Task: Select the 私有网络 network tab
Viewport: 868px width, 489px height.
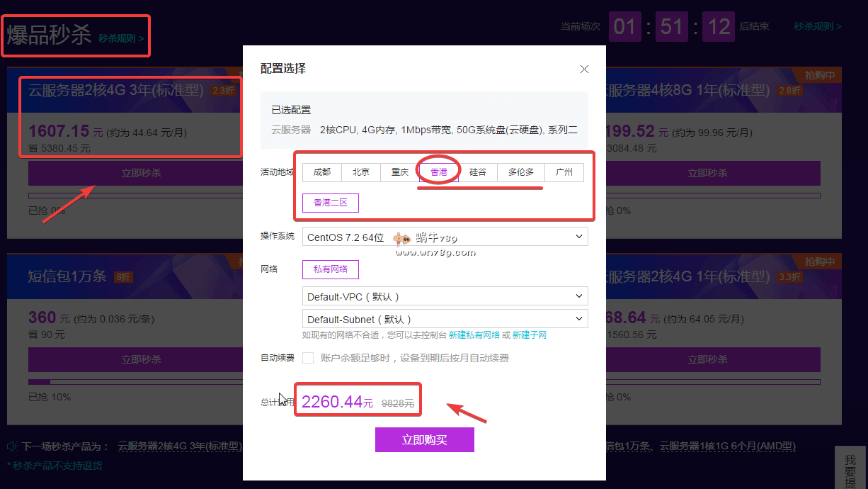Action: 331,269
